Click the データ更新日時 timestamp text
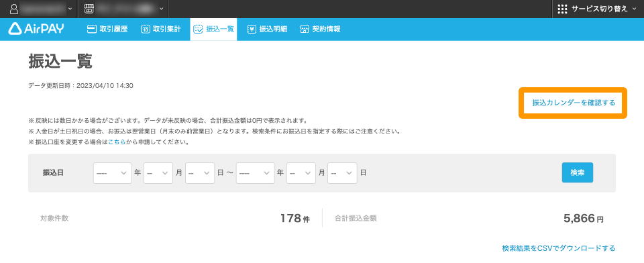644x263 pixels. click(x=80, y=85)
